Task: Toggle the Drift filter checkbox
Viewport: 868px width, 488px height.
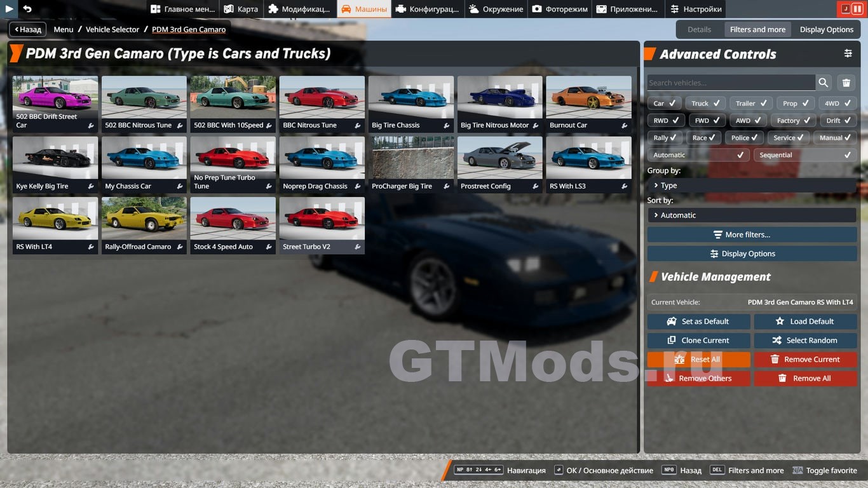Action: click(838, 121)
